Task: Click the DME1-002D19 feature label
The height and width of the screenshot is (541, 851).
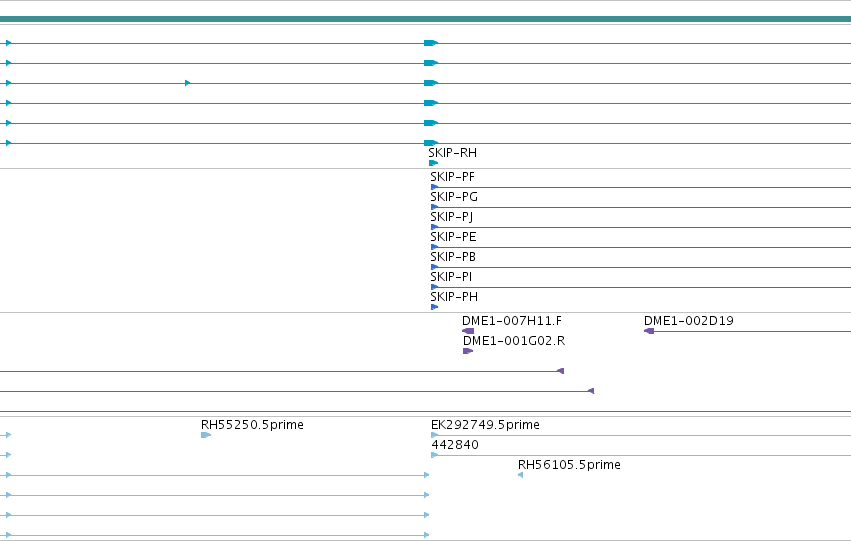Action: (x=689, y=321)
